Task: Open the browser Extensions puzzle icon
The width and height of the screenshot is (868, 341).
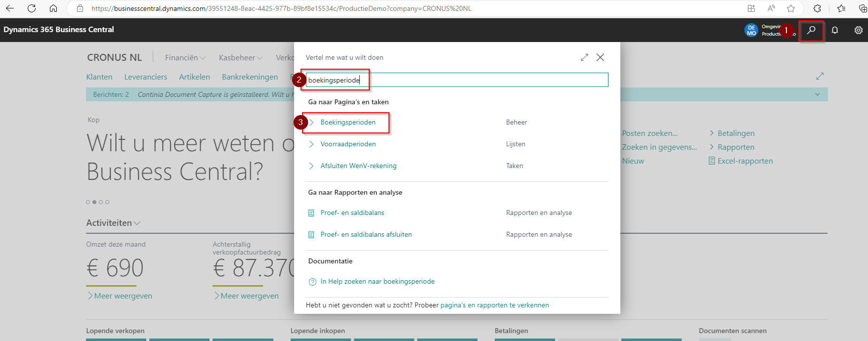Action: [818, 8]
